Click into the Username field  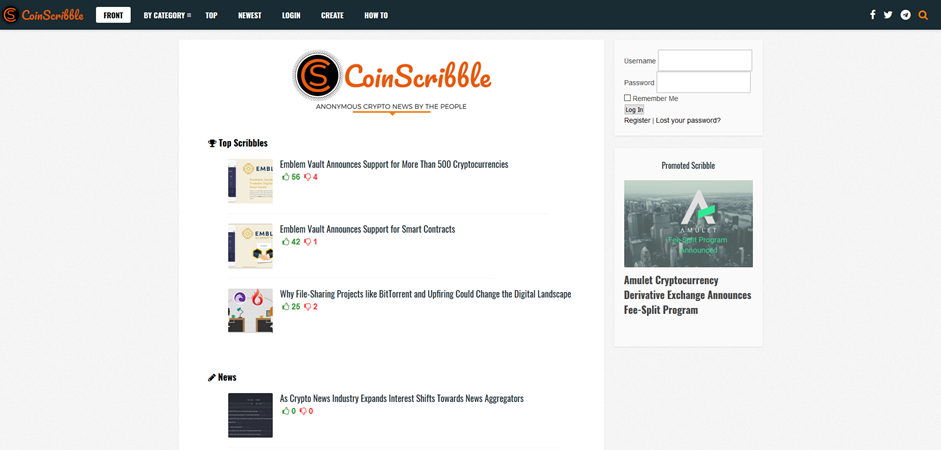(705, 61)
